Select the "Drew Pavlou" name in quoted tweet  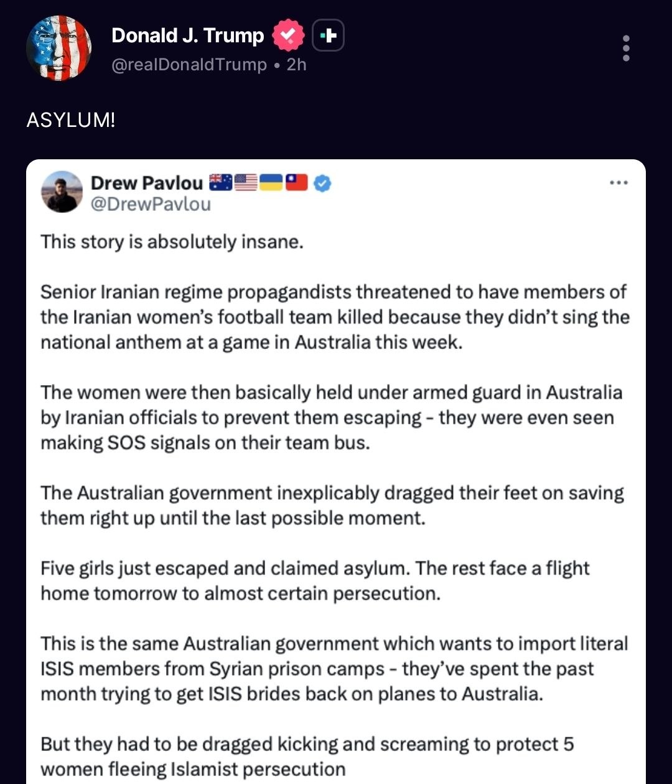147,183
